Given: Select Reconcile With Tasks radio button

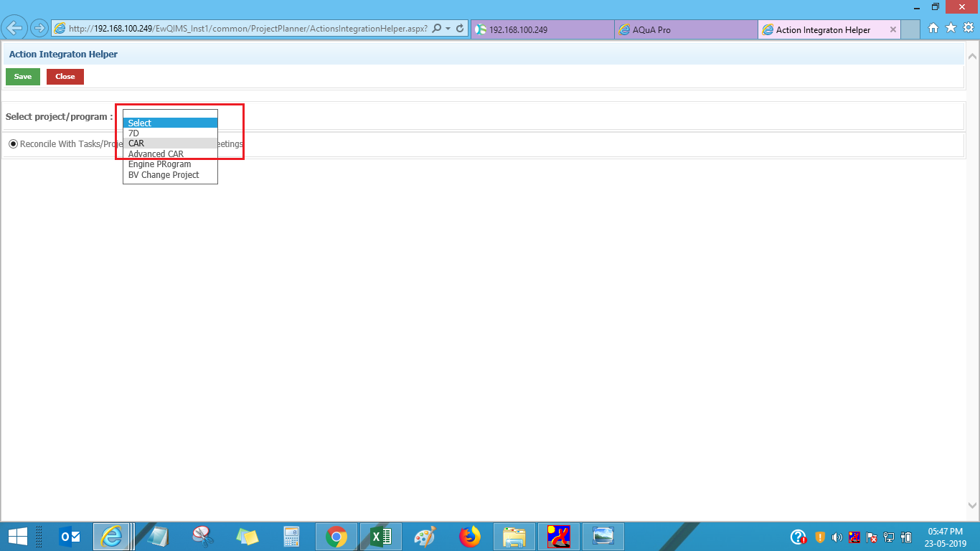Looking at the screenshot, I should pyautogui.click(x=13, y=143).
